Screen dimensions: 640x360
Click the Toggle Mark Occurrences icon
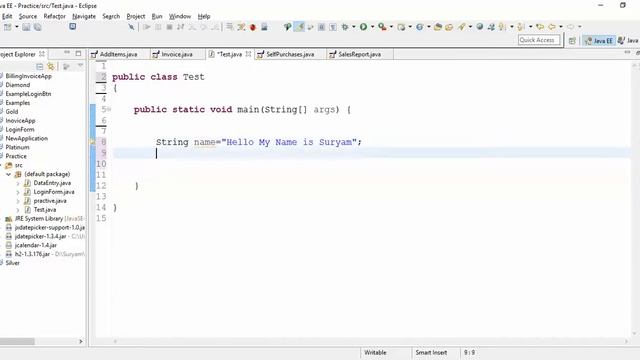click(299, 27)
